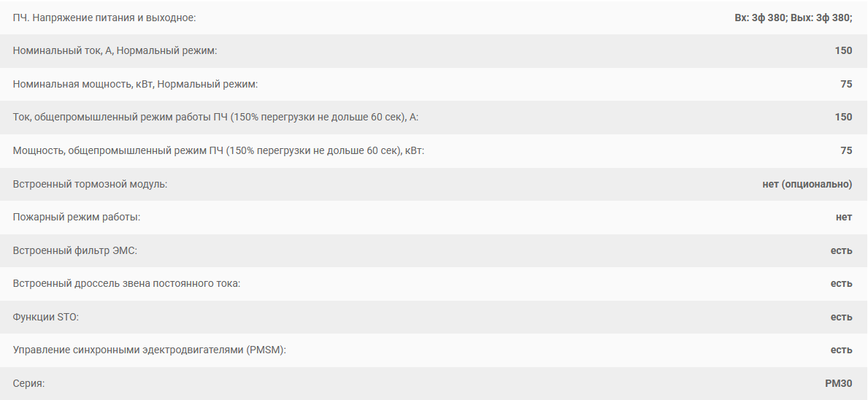Click the 'ПЧ. Напряжение питания и выходное' label
The image size is (868, 400).
click(x=104, y=18)
